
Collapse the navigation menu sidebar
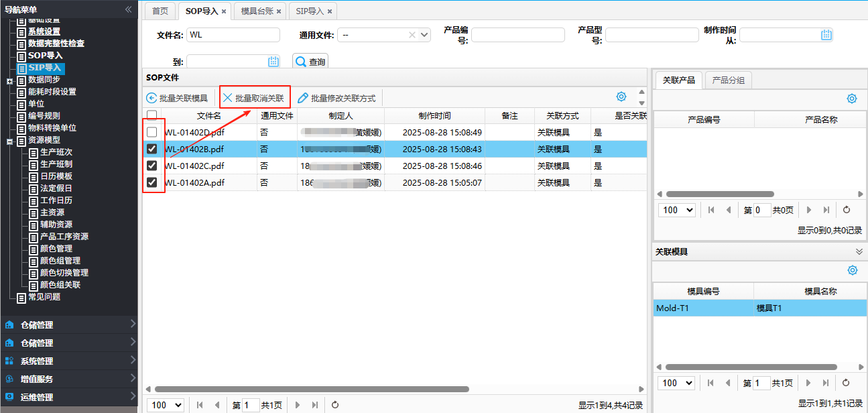pyautogui.click(x=129, y=9)
